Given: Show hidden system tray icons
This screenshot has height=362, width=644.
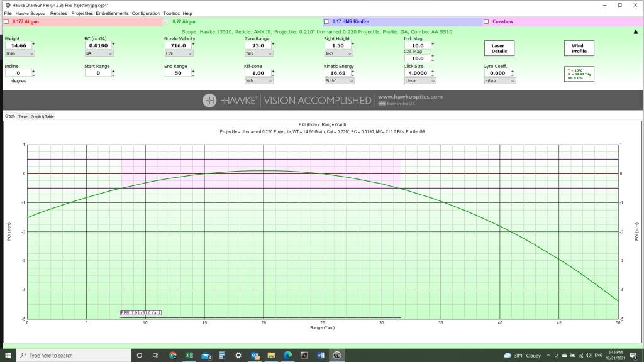Looking at the screenshot, I should point(548,356).
